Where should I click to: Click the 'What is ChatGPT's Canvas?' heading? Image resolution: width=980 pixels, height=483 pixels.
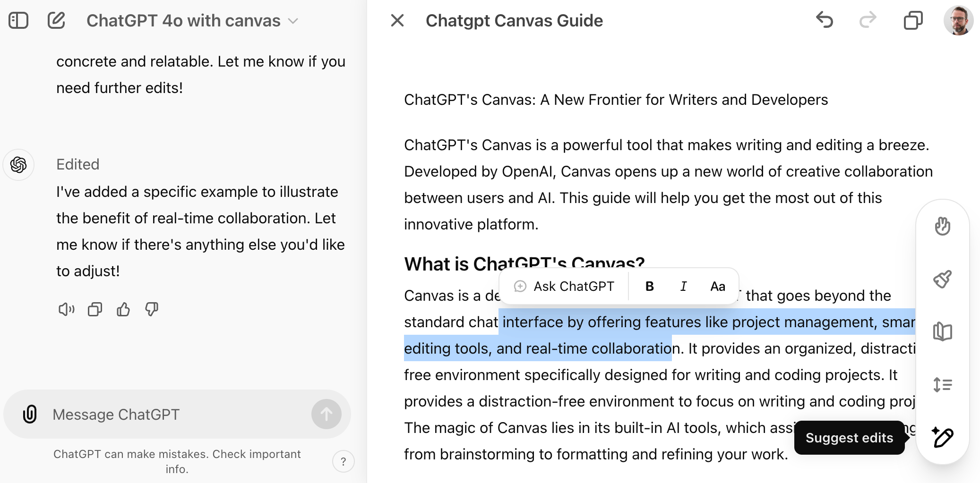pyautogui.click(x=524, y=263)
